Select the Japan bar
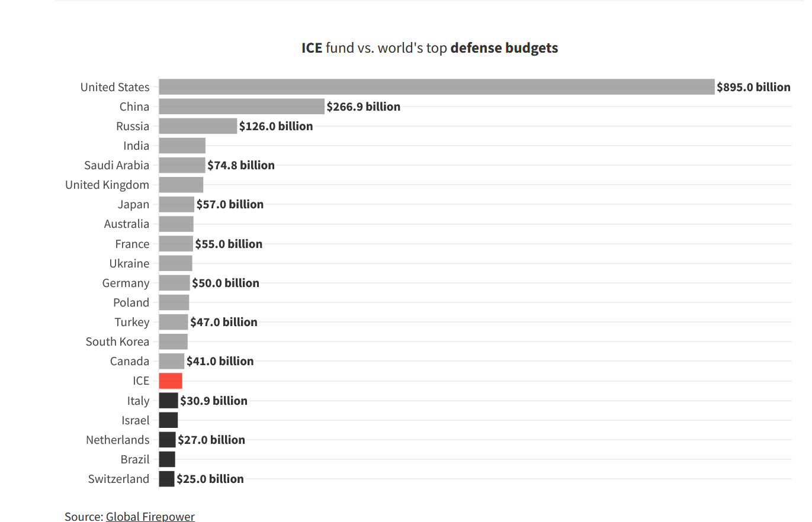The width and height of the screenshot is (812, 522). coord(176,204)
